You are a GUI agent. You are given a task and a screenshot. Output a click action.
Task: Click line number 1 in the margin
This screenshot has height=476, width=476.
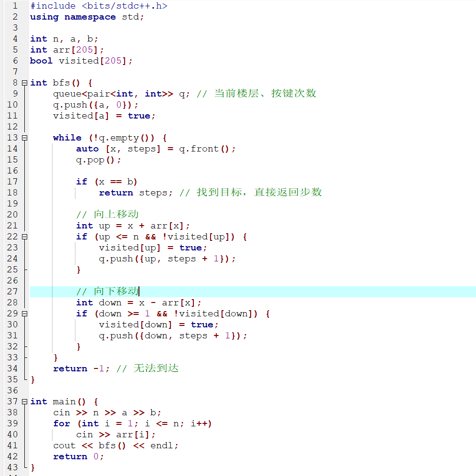pyautogui.click(x=14, y=6)
